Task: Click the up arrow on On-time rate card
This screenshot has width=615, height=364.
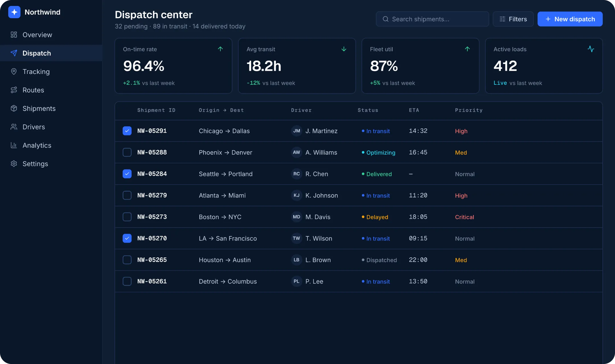Action: [x=220, y=49]
